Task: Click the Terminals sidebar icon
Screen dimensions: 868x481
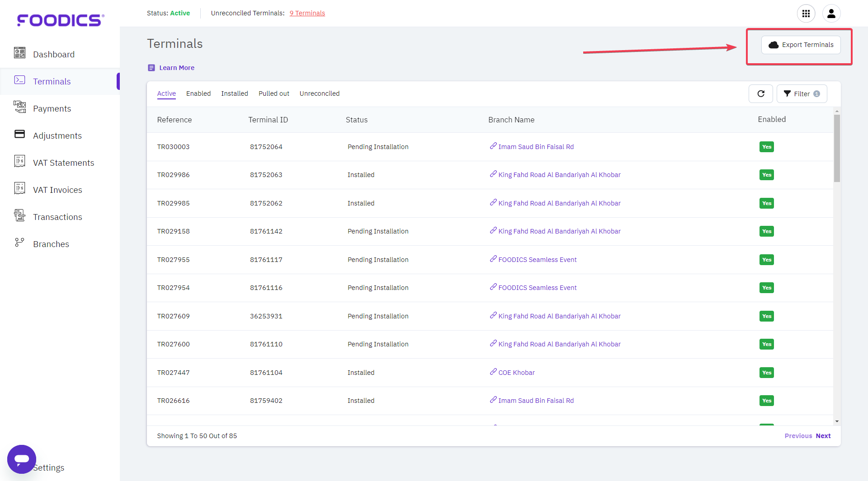Action: point(19,80)
